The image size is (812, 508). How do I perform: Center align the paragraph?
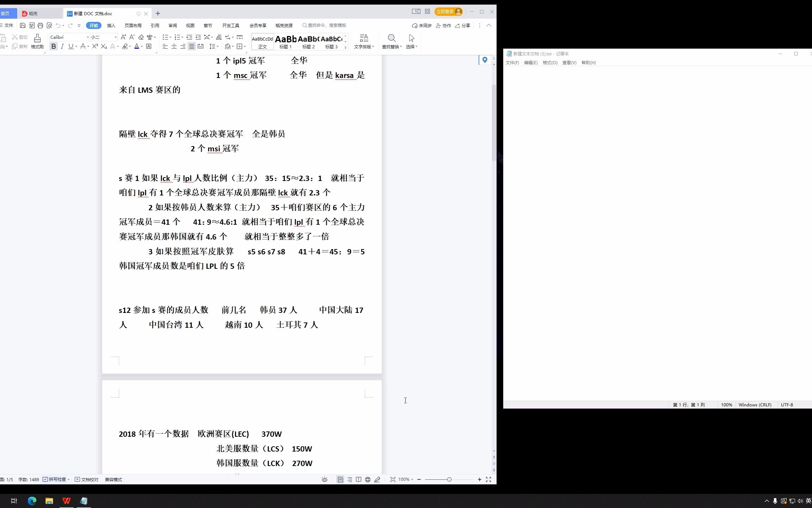[x=174, y=46]
